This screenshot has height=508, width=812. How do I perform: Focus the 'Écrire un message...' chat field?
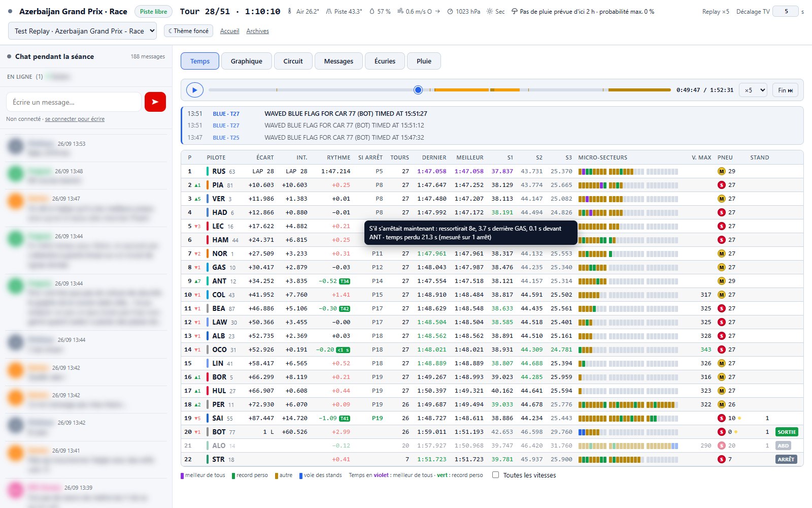click(74, 102)
